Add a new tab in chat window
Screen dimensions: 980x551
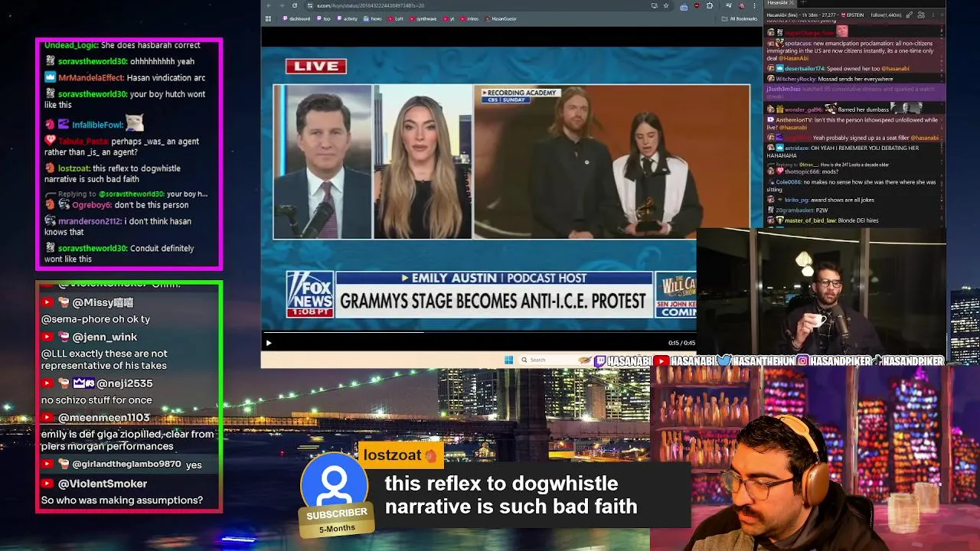tap(803, 3)
